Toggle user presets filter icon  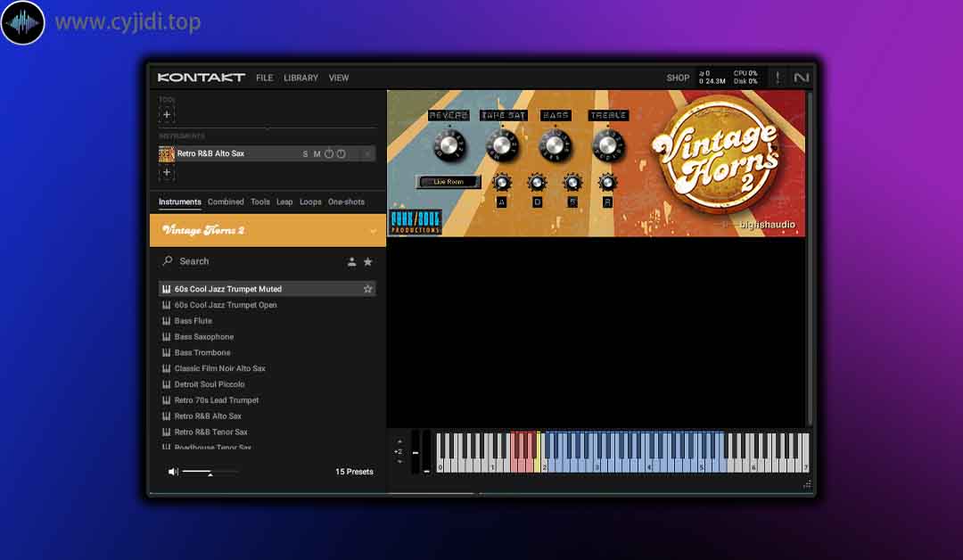coord(351,261)
